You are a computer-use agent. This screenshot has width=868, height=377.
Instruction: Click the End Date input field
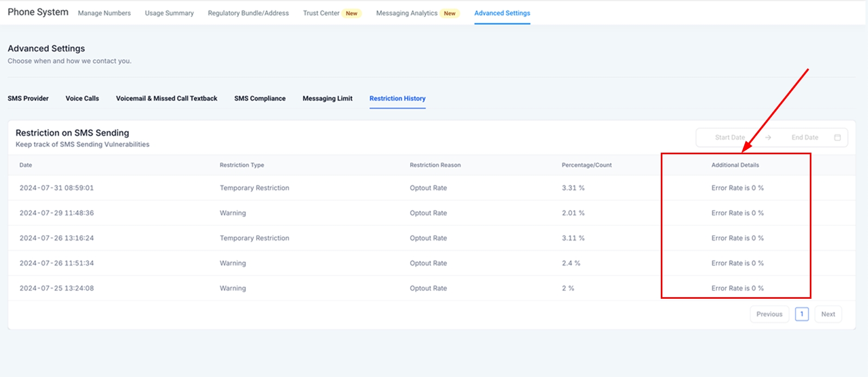[x=804, y=137]
